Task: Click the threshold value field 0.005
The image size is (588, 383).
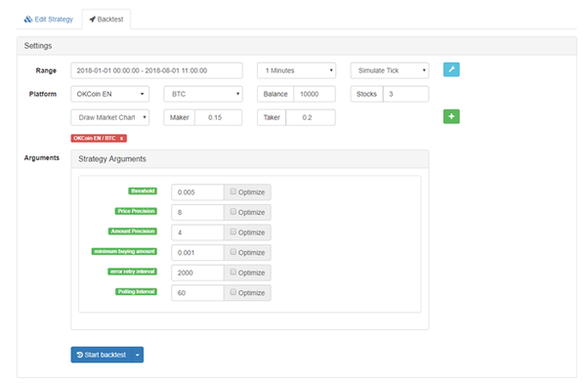Action: [x=197, y=192]
